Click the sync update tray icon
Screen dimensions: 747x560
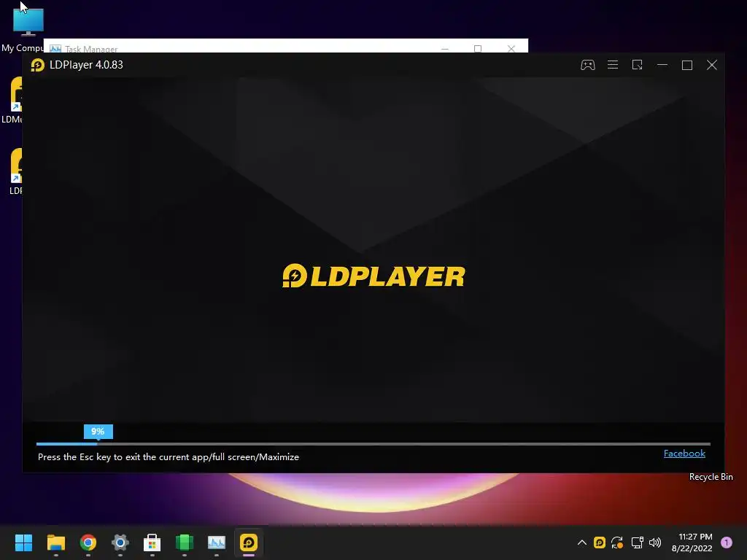coord(617,542)
